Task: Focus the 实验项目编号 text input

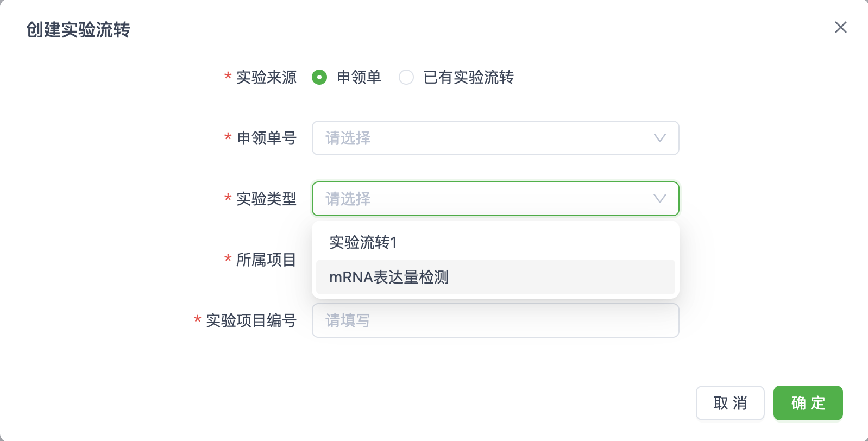Action: point(495,320)
